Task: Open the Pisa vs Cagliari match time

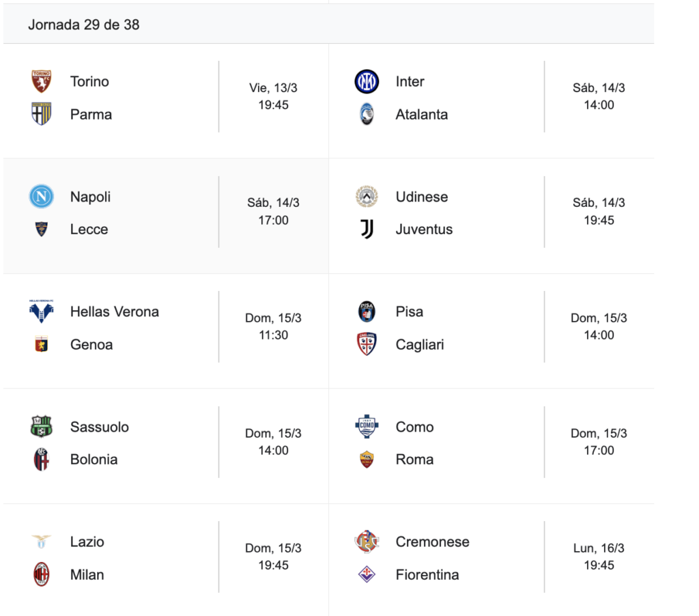Action: [x=599, y=326]
